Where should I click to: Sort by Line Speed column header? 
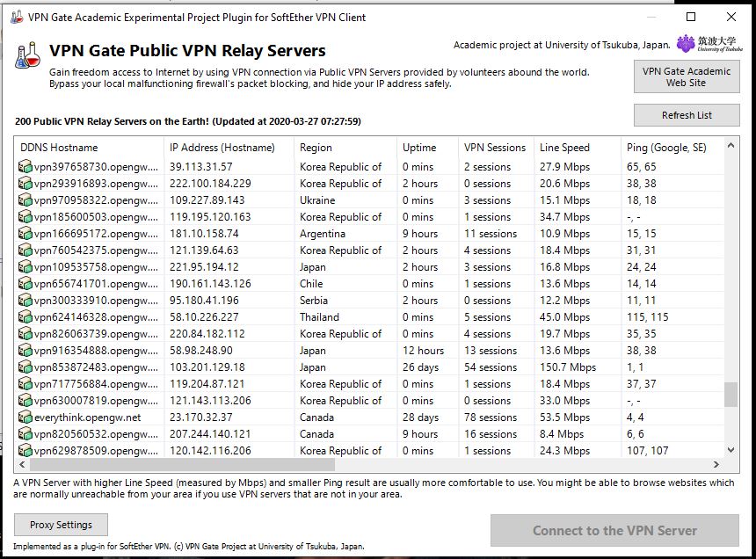(578, 148)
